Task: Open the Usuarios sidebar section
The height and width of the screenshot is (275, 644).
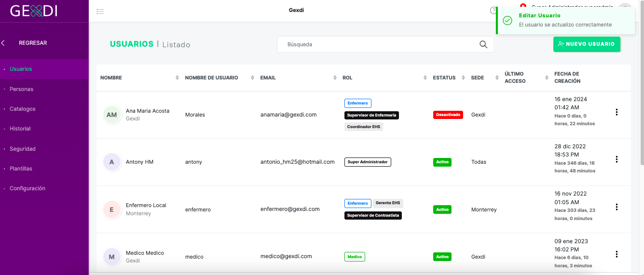Action: (x=44, y=69)
